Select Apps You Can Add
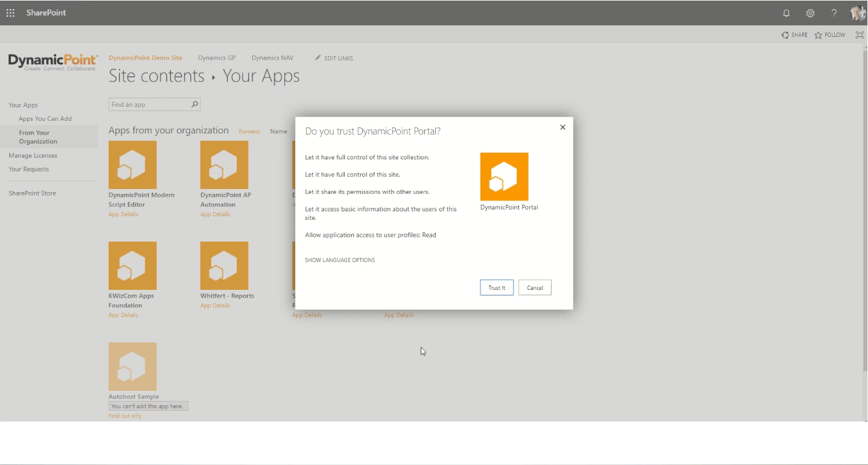 (x=45, y=119)
